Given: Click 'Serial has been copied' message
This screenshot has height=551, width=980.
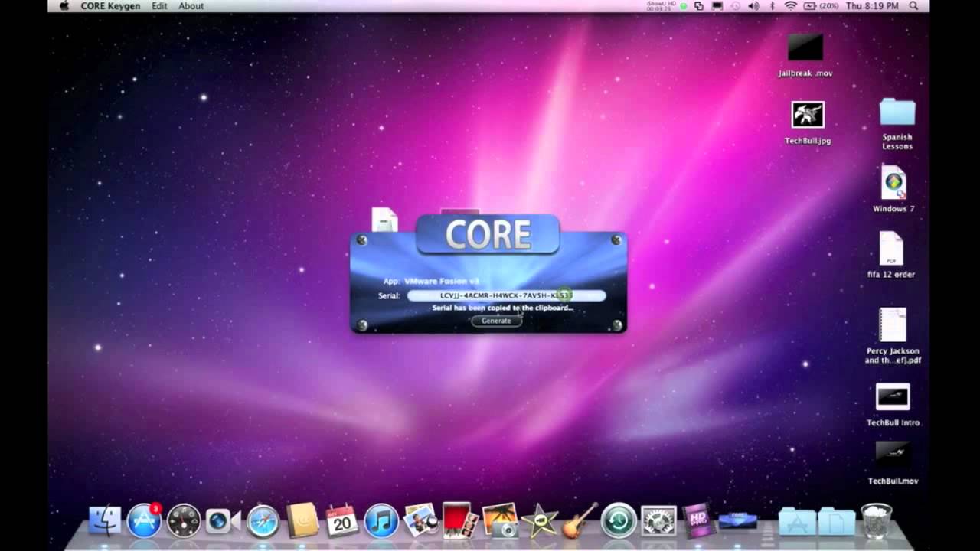Looking at the screenshot, I should (x=502, y=308).
